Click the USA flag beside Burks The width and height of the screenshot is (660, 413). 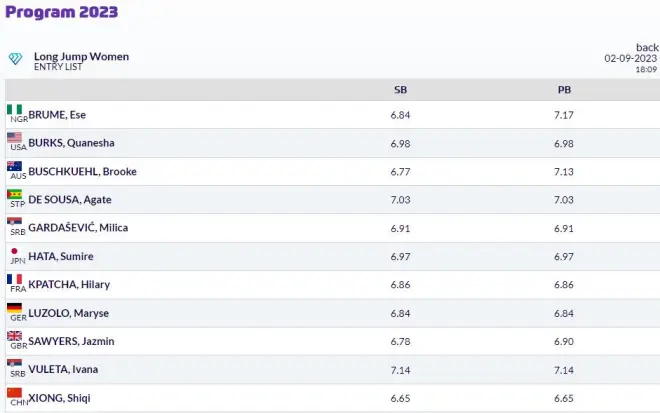[15, 138]
